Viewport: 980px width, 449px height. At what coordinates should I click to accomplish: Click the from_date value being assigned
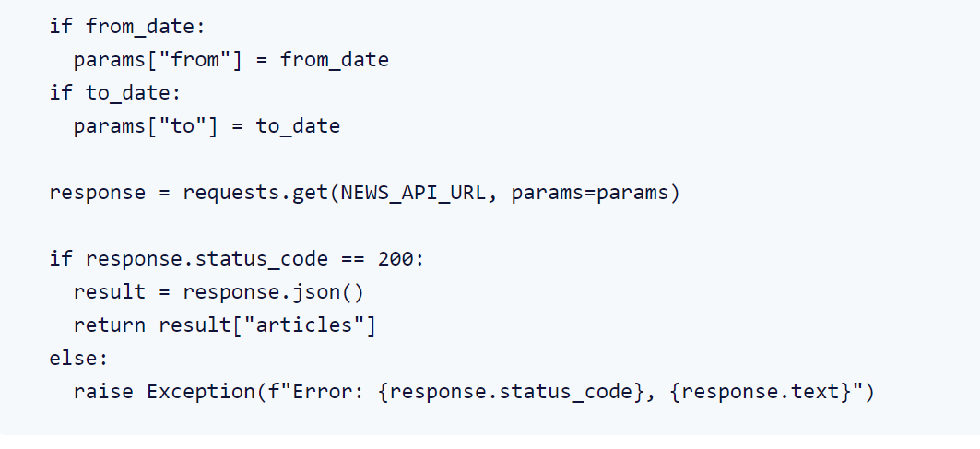(334, 60)
